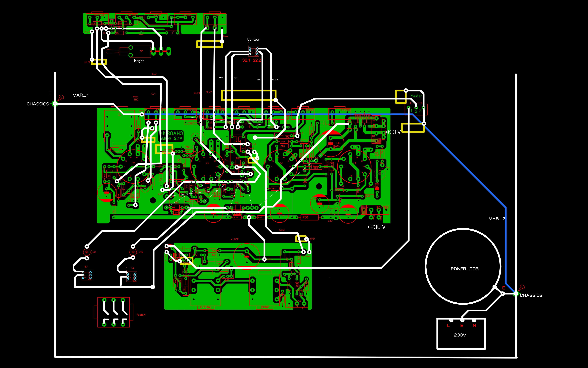Select the POWER_TOR transformer circle
Screen dimensions: 588x368
(463, 266)
